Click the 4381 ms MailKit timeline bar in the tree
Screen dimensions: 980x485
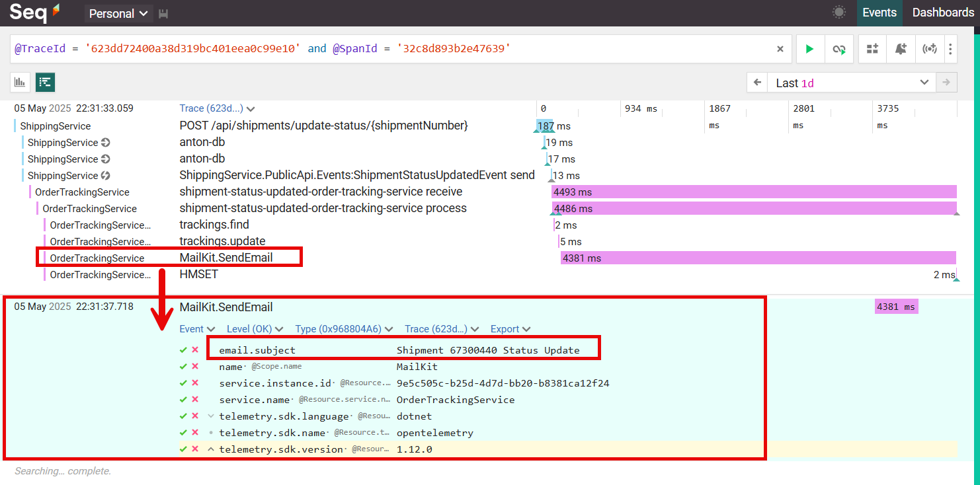pyautogui.click(x=758, y=258)
